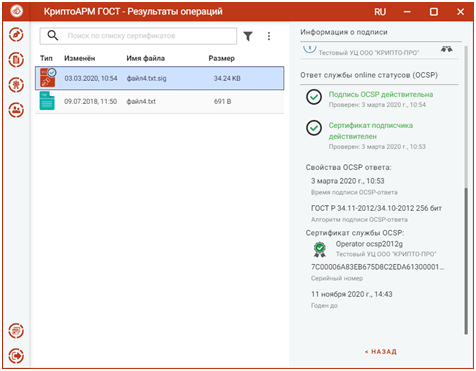The image size is (476, 371).
Task: Minimize the КриптоАРМ ГОСТ window
Action: [x=407, y=12]
